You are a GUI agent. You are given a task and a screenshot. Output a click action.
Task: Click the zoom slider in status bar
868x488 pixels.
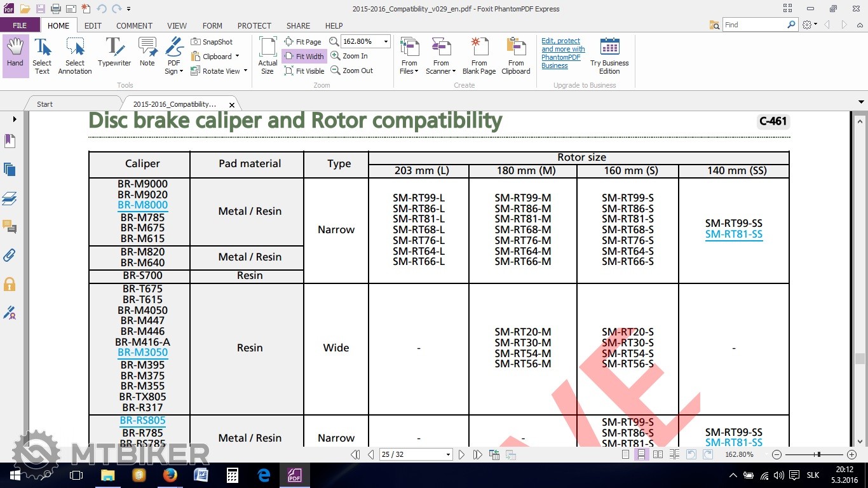coord(818,454)
